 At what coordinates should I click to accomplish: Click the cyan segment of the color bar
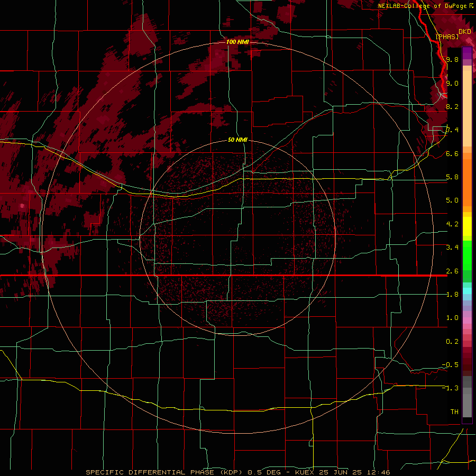(467, 291)
